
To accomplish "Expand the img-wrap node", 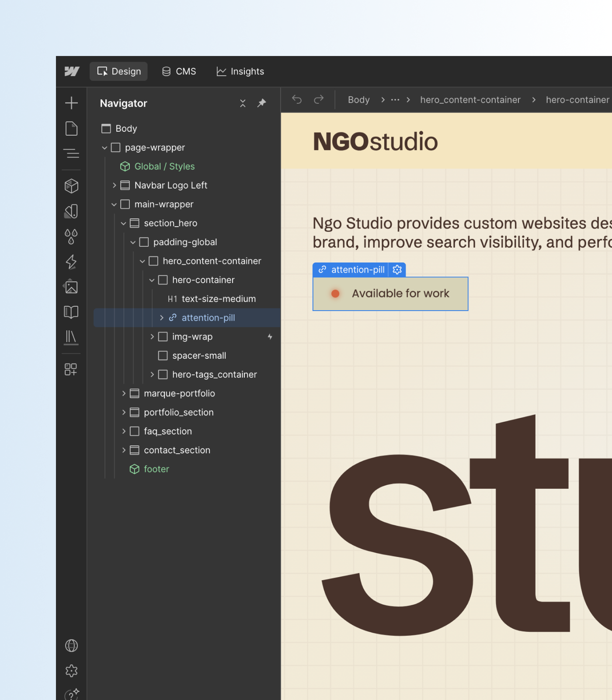I will (x=152, y=336).
